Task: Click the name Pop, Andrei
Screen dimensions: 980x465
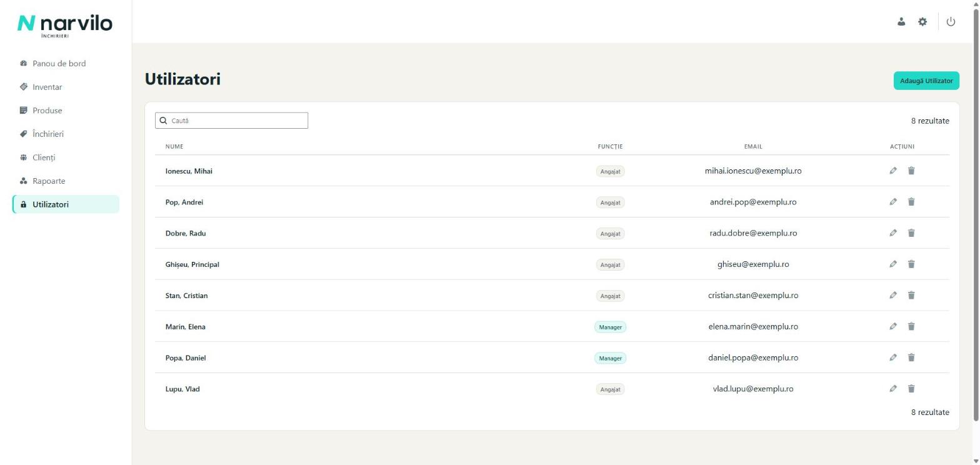Action: (184, 202)
